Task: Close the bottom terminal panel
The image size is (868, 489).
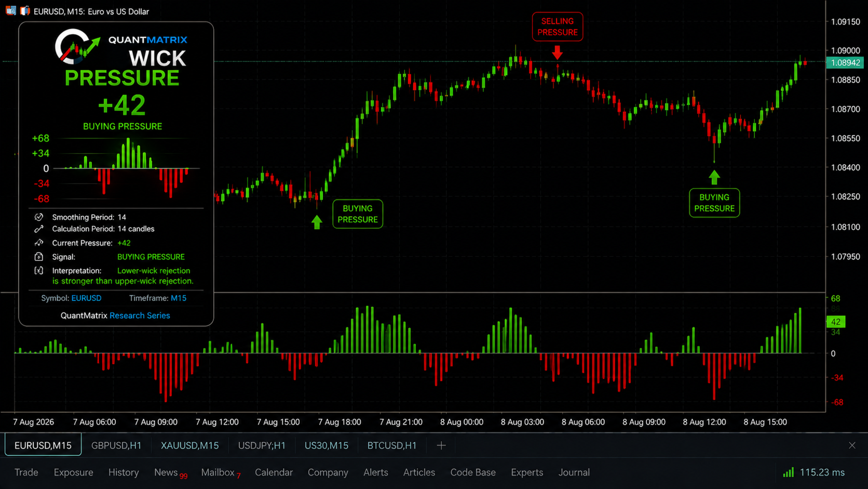Action: (x=852, y=445)
